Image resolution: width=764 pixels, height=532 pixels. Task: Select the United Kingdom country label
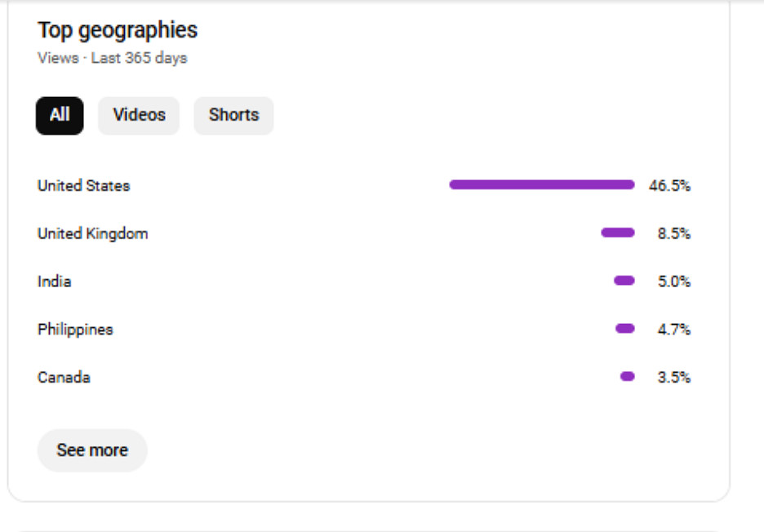(92, 234)
